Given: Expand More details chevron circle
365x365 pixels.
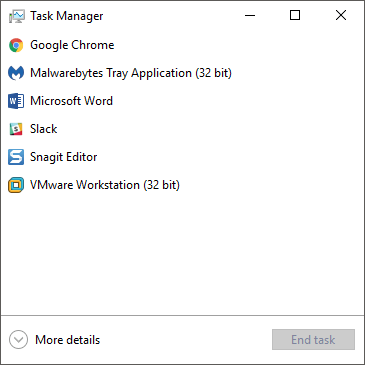Looking at the screenshot, I should tap(18, 340).
